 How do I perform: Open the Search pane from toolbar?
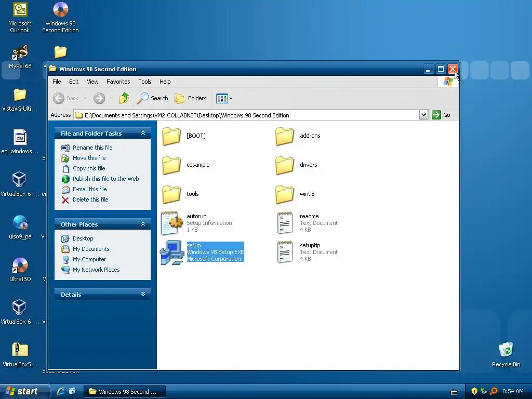[x=152, y=98]
